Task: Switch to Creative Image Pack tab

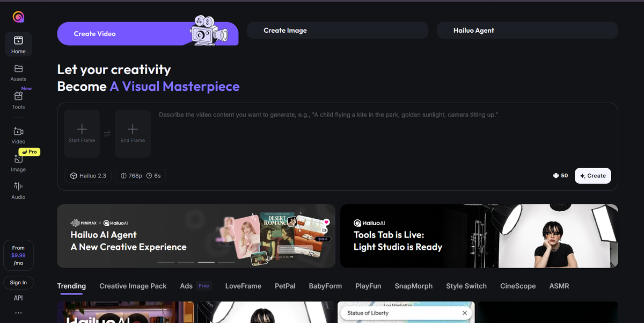Action: (133, 286)
